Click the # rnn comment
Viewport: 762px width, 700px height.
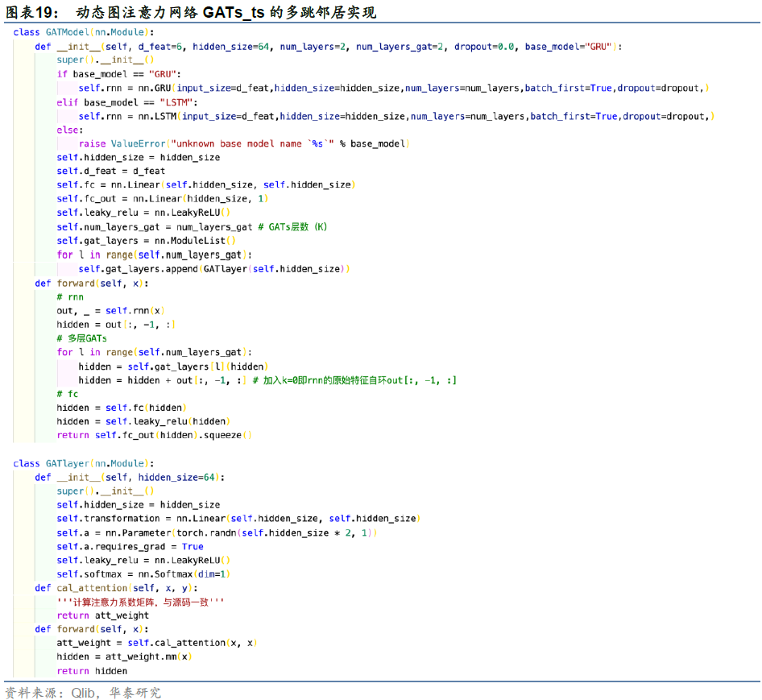70,297
